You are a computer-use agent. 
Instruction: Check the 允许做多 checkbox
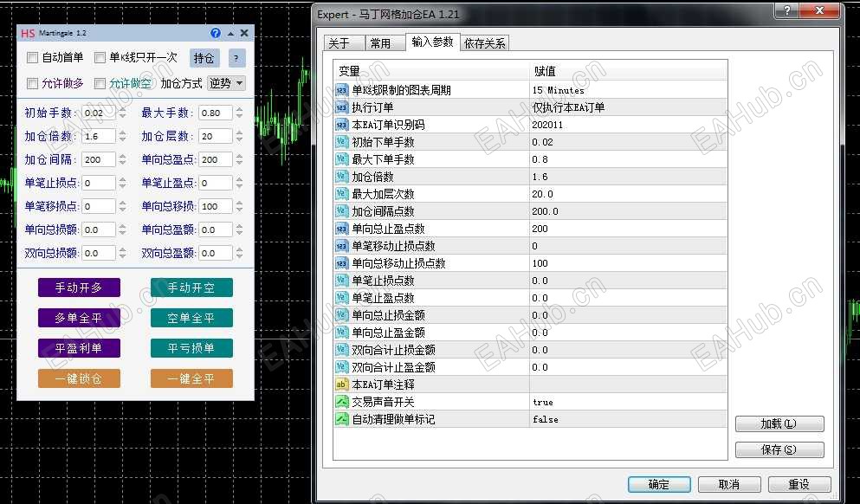32,83
